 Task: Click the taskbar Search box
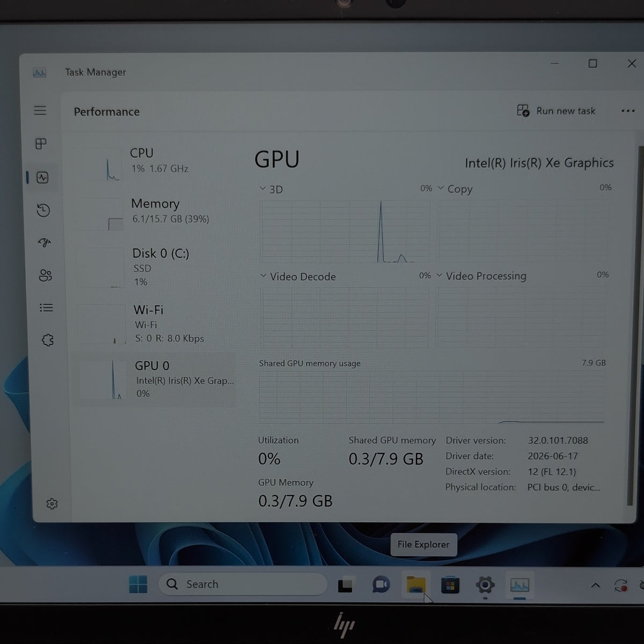(x=243, y=584)
